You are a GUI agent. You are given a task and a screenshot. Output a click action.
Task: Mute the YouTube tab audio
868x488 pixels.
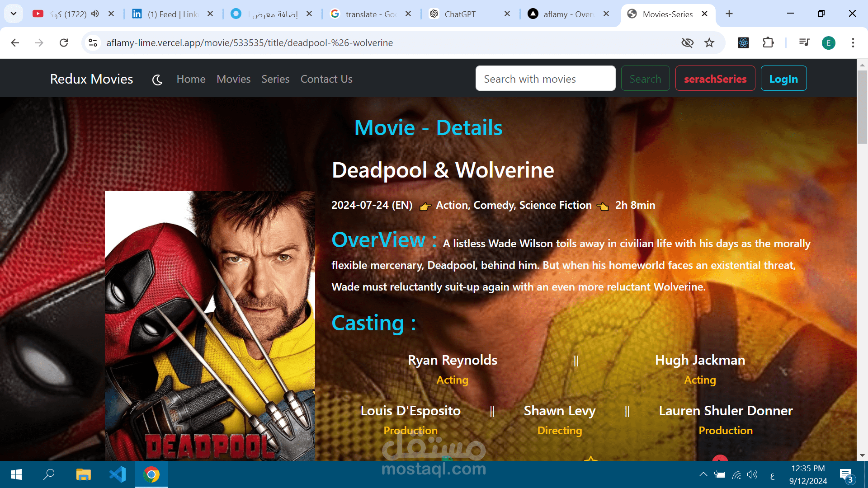tap(95, 14)
